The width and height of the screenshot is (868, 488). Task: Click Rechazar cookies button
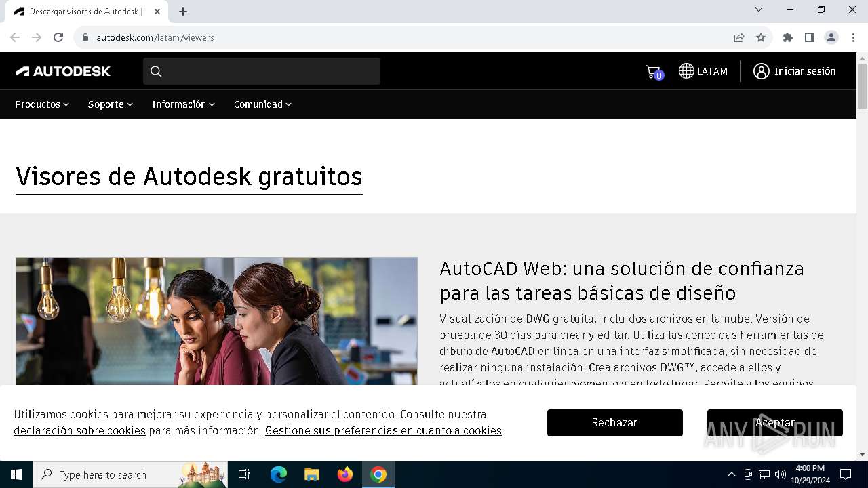point(615,423)
